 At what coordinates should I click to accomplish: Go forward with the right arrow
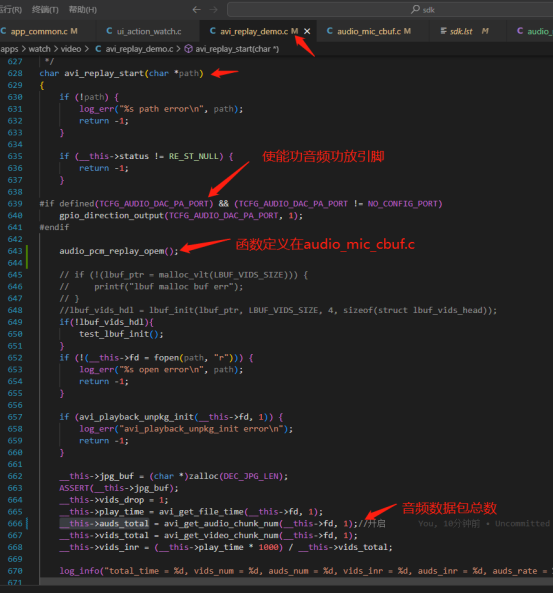(214, 9)
